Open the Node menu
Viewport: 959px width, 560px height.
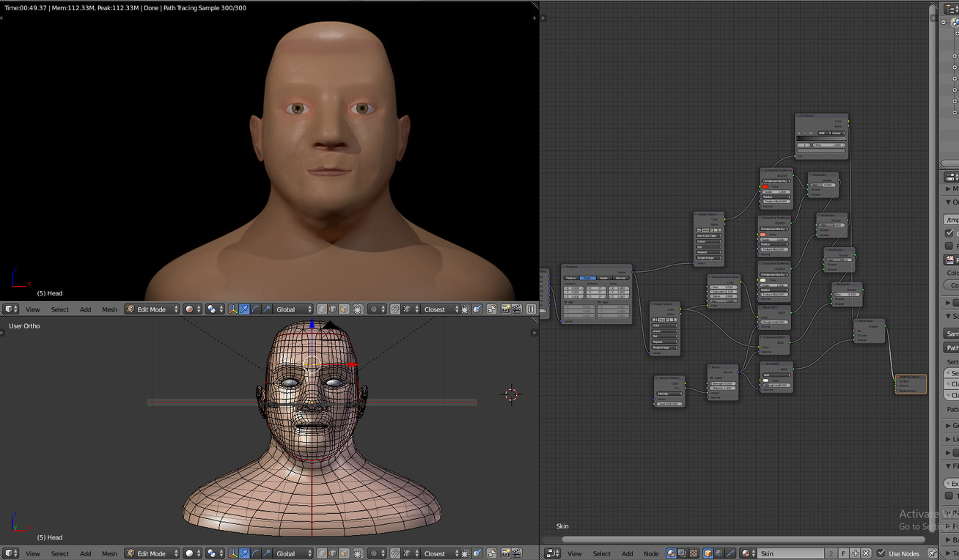click(x=651, y=553)
